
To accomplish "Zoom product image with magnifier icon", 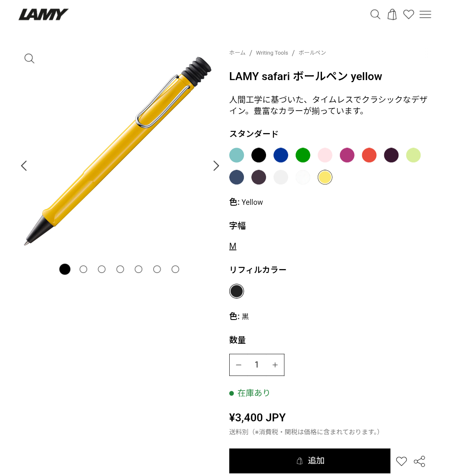I will [x=29, y=58].
